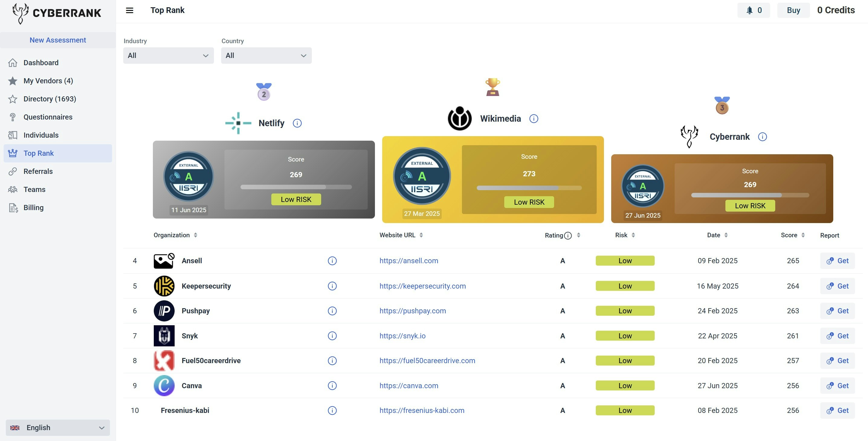Open Individuals section
This screenshot has width=868, height=441.
pyautogui.click(x=58, y=135)
